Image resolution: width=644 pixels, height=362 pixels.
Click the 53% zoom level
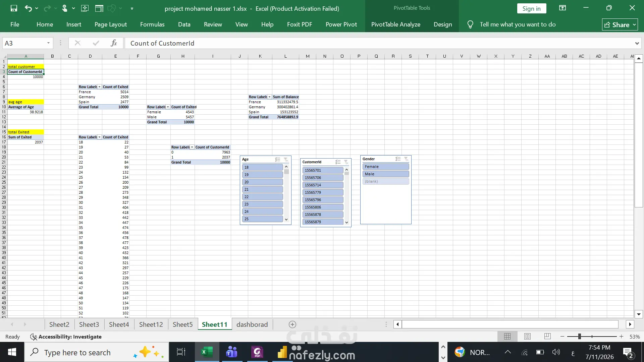click(x=635, y=337)
